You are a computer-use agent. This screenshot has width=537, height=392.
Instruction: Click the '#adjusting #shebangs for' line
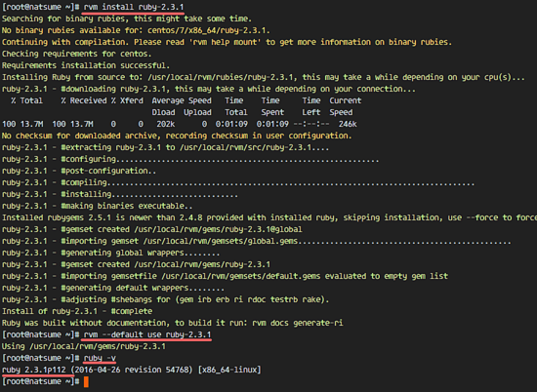(x=165, y=299)
